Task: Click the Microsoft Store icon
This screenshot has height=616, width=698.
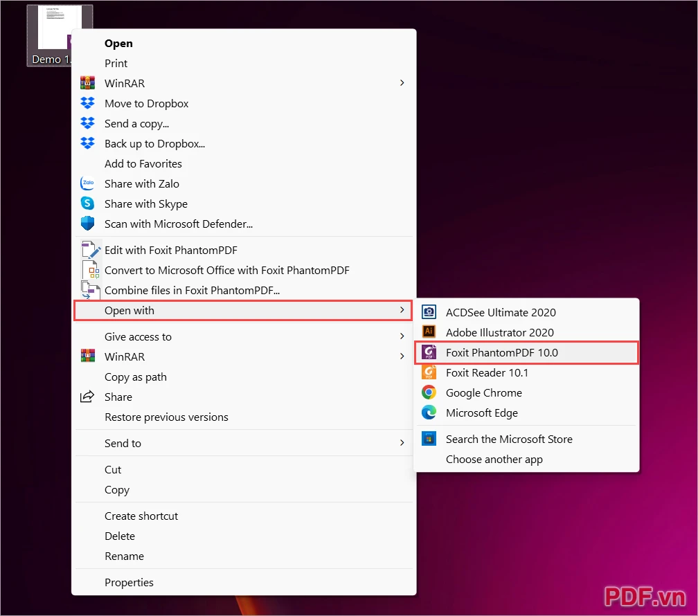Action: [429, 439]
